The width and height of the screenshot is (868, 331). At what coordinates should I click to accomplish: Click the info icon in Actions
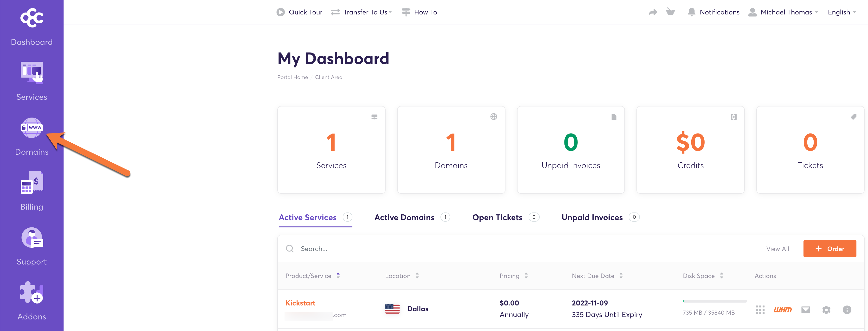point(847,309)
